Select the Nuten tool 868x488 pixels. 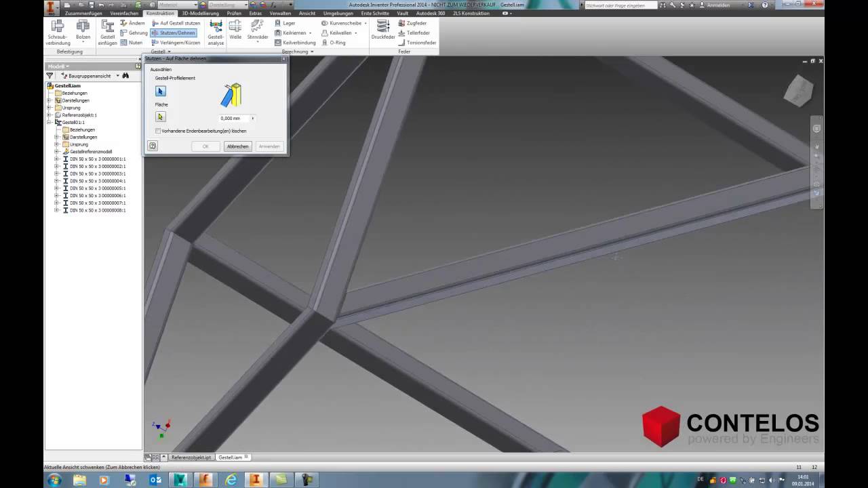131,43
